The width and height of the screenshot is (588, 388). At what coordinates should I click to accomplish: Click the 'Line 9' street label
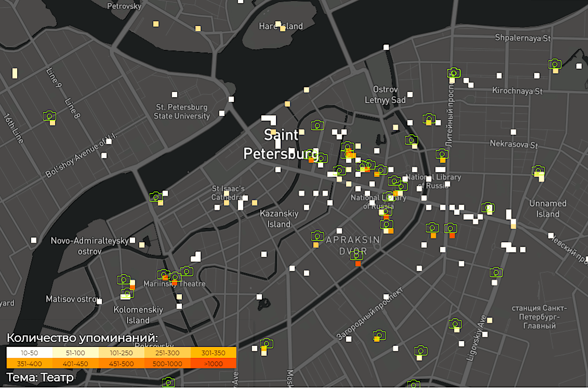pyautogui.click(x=54, y=78)
